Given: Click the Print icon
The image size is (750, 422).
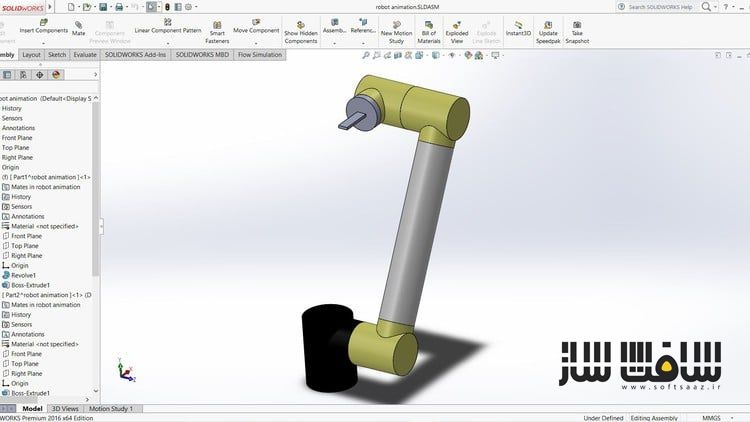Looking at the screenshot, I should tap(119, 7).
